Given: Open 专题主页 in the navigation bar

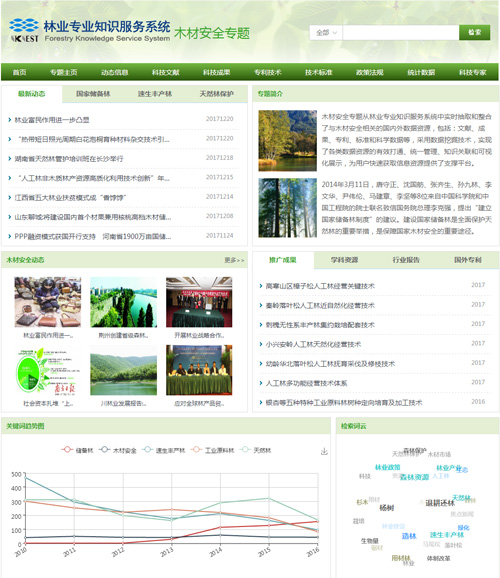Looking at the screenshot, I should point(64,72).
